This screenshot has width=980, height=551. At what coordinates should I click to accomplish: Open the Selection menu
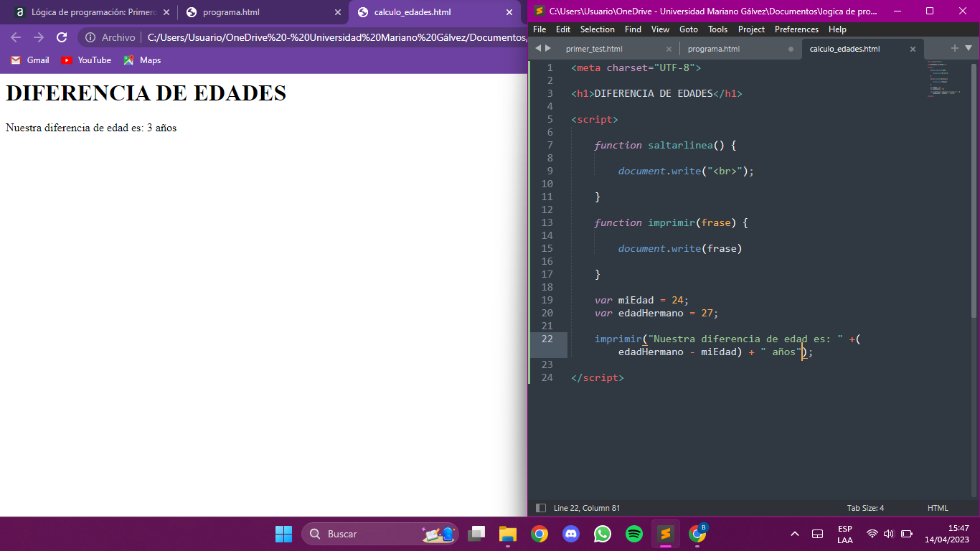pyautogui.click(x=598, y=29)
